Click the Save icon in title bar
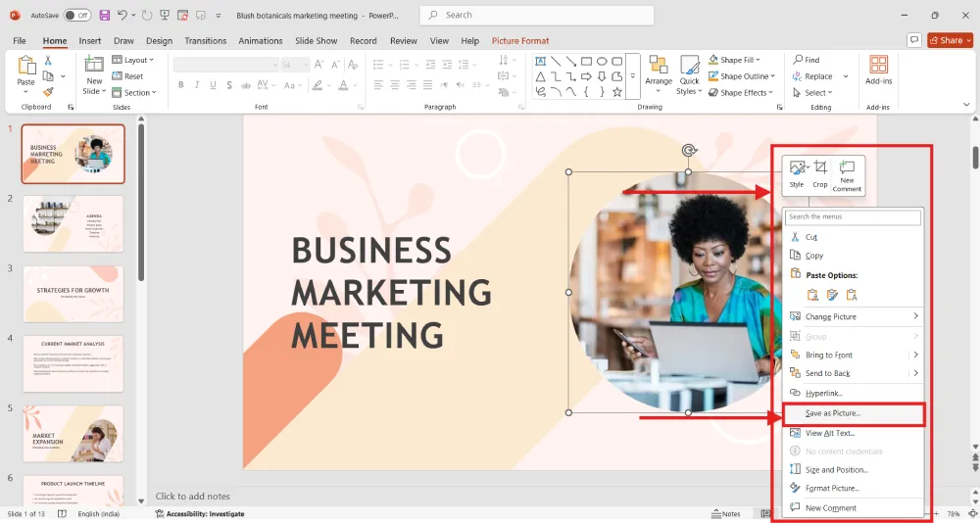The width and height of the screenshot is (980, 523). pyautogui.click(x=103, y=16)
